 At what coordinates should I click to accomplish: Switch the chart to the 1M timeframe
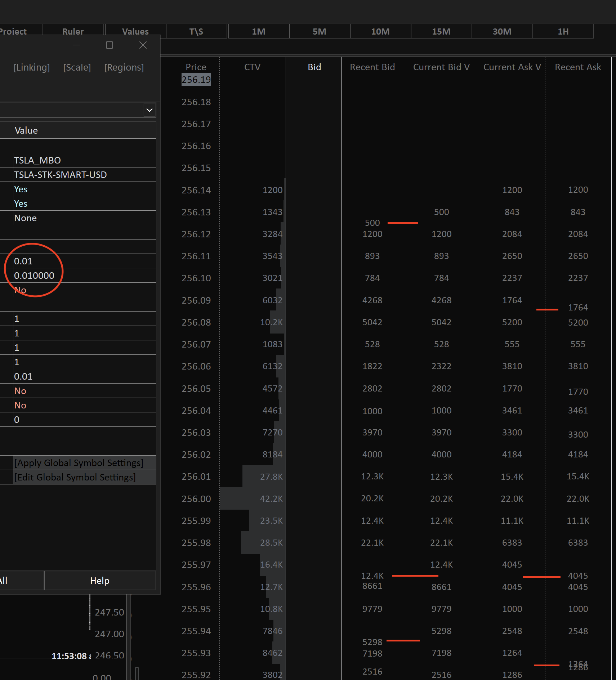[x=259, y=31]
